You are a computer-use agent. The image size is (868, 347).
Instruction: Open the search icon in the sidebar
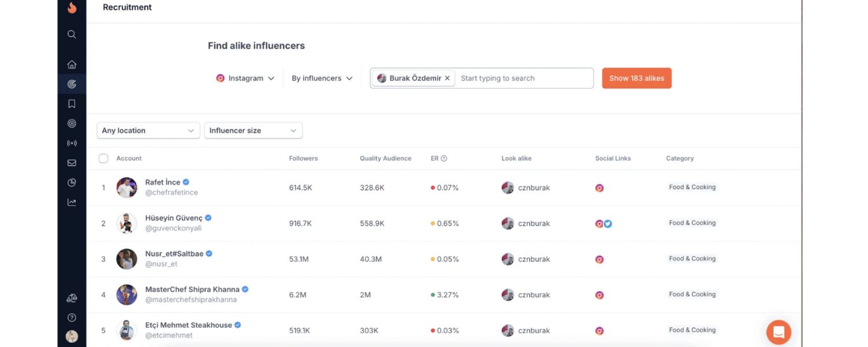[x=71, y=34]
